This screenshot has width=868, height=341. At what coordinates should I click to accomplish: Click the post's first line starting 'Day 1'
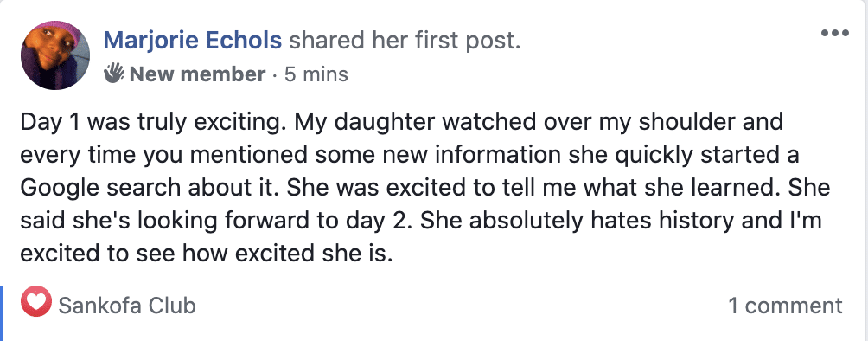tap(401, 122)
